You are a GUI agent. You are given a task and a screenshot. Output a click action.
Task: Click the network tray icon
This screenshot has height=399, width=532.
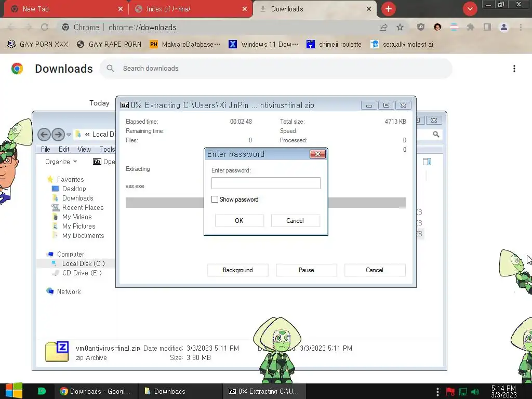click(x=463, y=392)
